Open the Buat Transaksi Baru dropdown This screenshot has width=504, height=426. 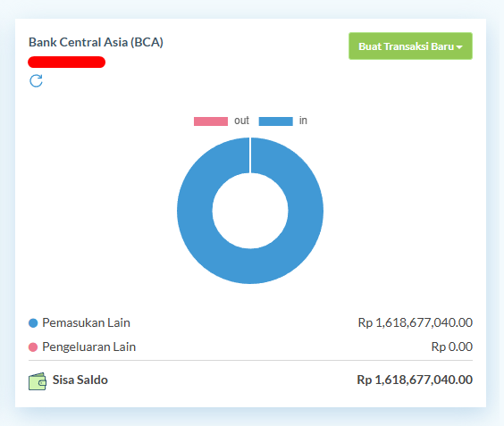pos(410,46)
